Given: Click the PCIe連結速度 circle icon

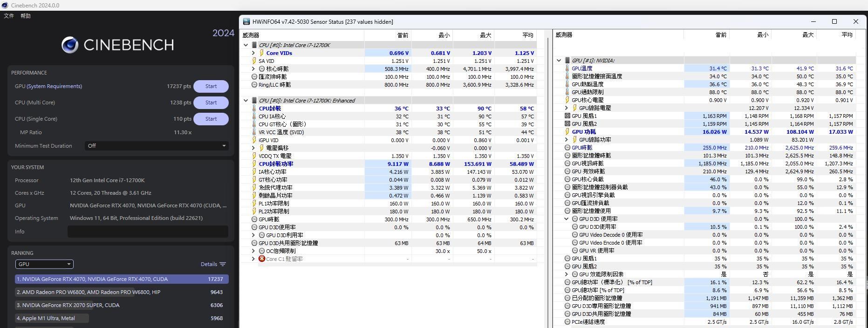Looking at the screenshot, I should tap(567, 322).
